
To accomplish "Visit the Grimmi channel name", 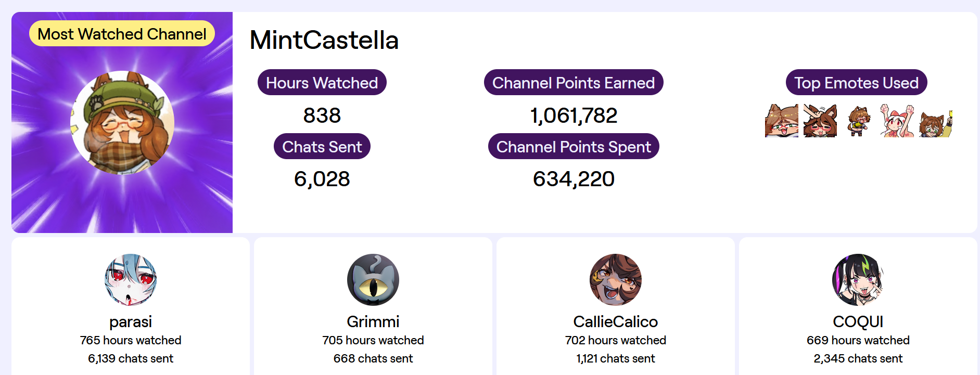I will tap(373, 321).
